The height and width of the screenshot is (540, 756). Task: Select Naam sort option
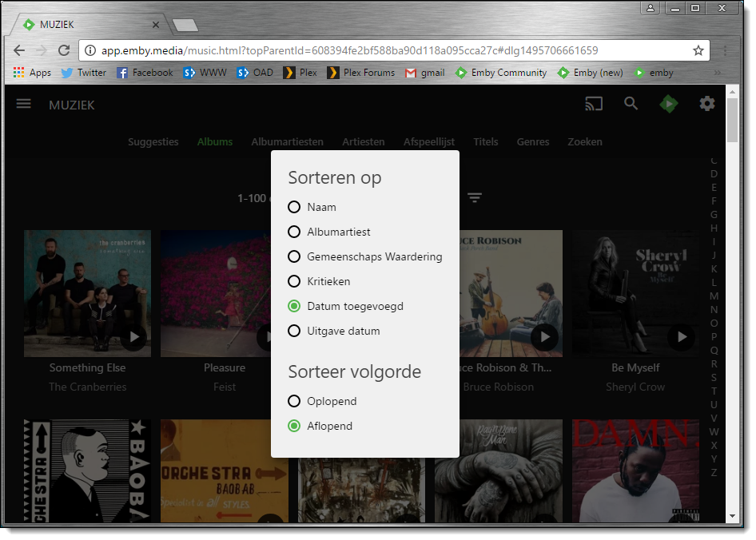pyautogui.click(x=312, y=207)
